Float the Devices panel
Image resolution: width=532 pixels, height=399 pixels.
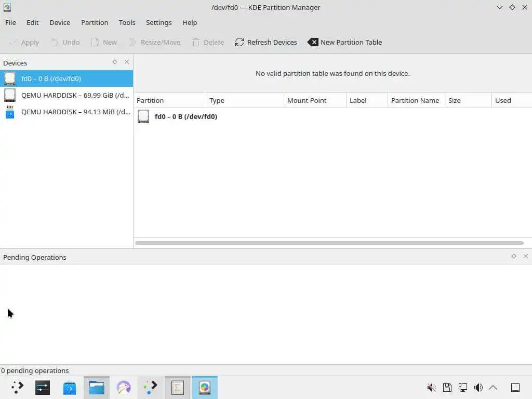115,62
